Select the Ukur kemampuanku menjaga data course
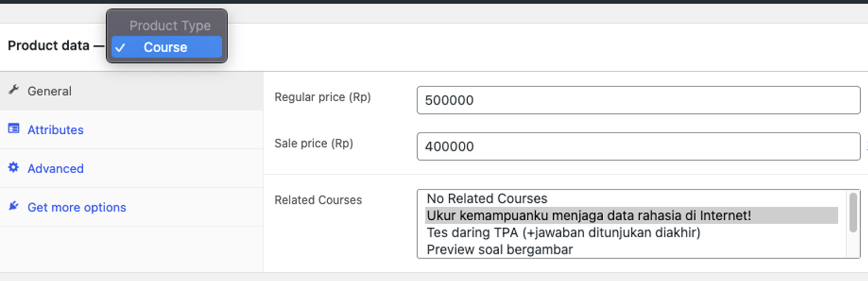Viewport: 868px width, 281px height. coord(589,215)
